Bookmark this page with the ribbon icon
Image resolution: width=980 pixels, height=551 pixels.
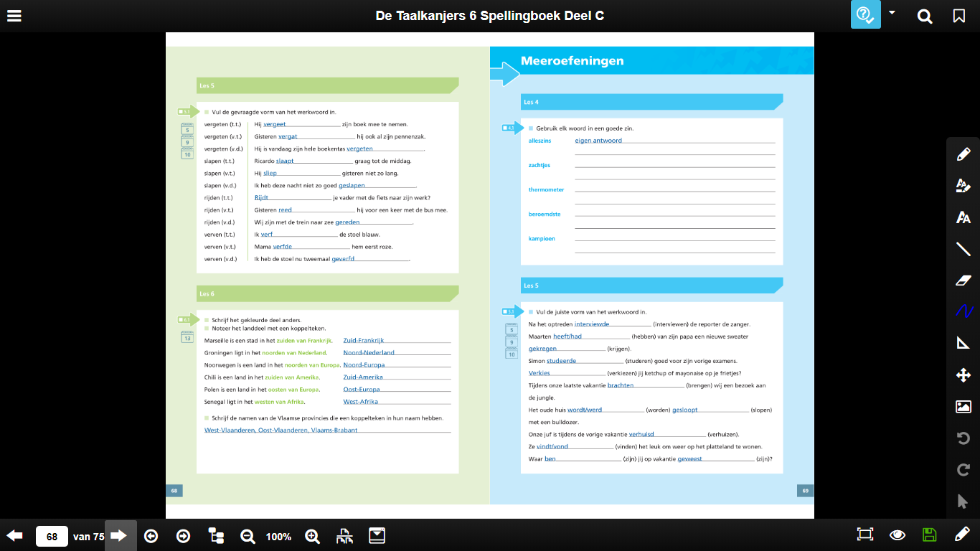pyautogui.click(x=959, y=16)
